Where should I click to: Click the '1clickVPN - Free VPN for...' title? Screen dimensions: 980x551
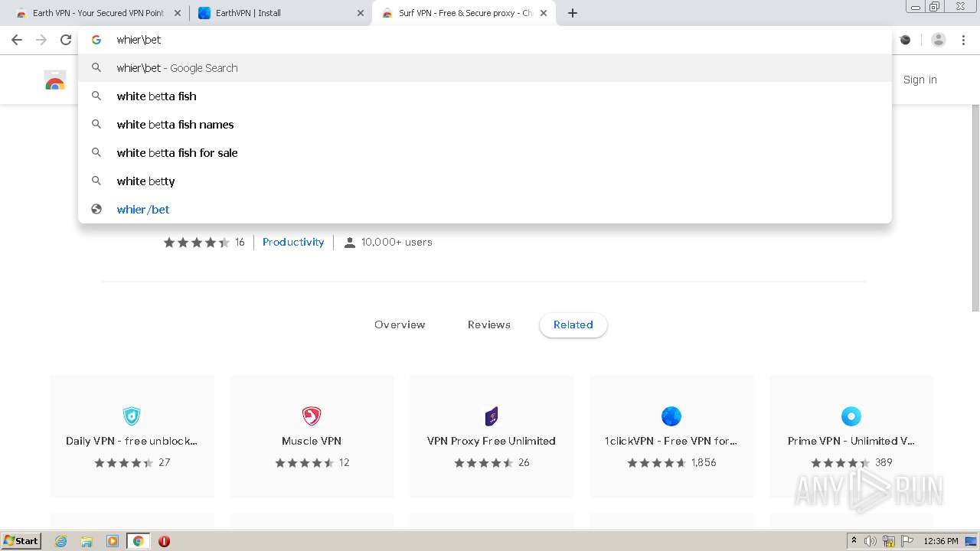point(671,441)
